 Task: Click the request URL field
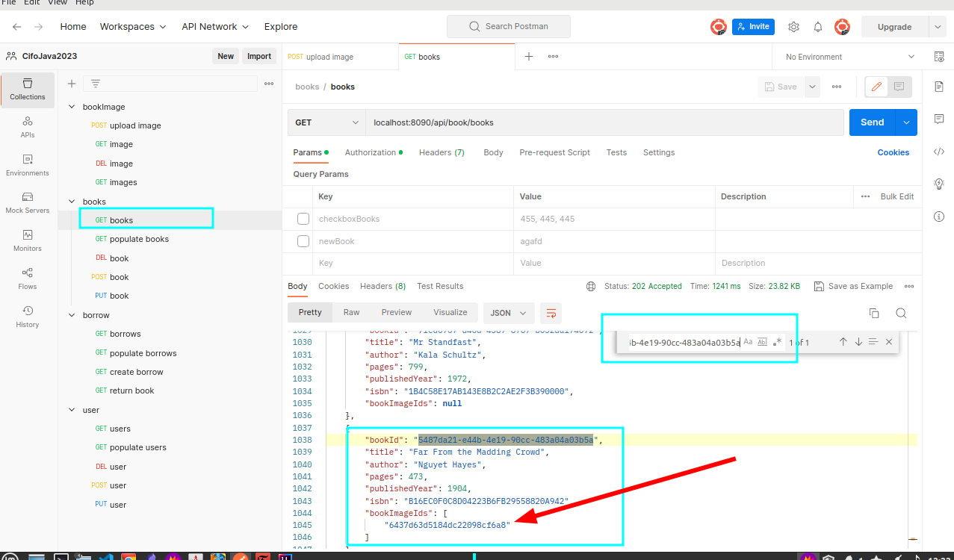tap(604, 122)
